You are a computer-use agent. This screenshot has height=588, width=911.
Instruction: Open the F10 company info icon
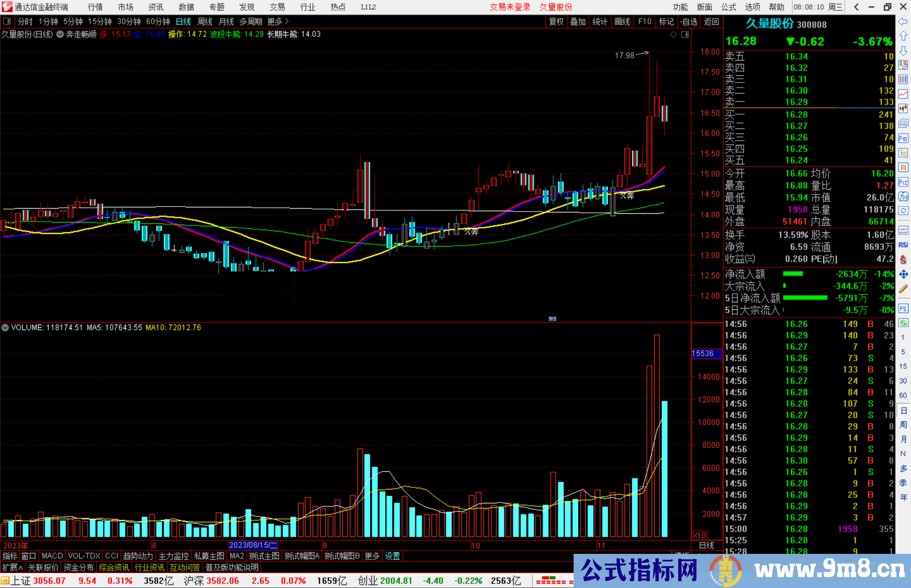point(903,138)
